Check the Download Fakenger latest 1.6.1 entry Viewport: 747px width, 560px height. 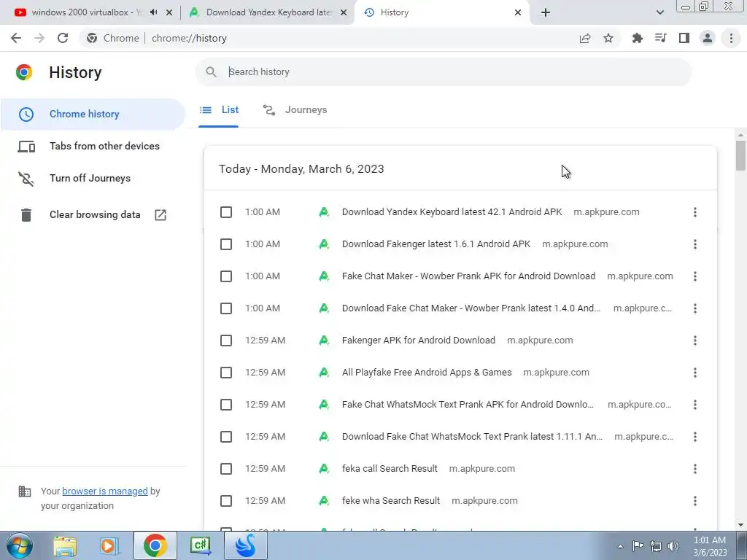[226, 244]
